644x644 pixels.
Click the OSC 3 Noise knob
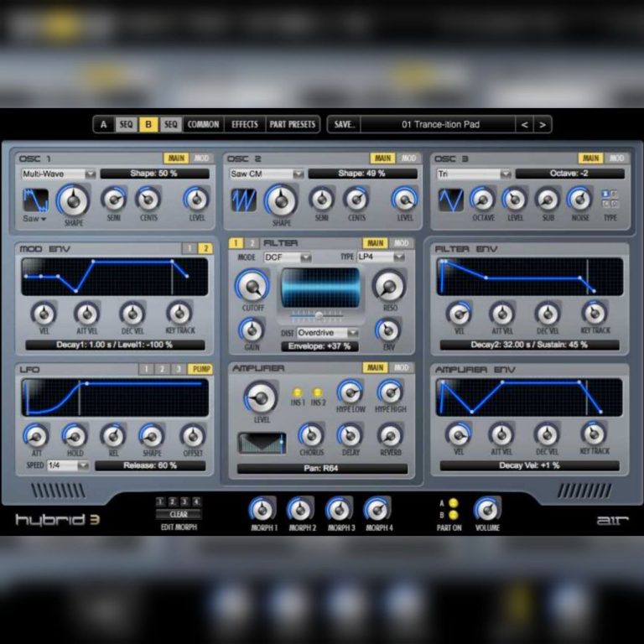pos(580,200)
